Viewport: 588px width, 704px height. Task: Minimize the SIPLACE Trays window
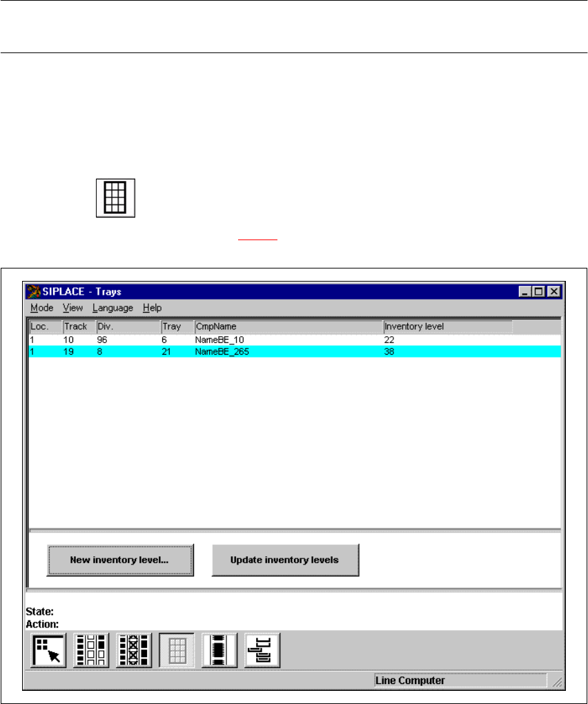click(525, 291)
